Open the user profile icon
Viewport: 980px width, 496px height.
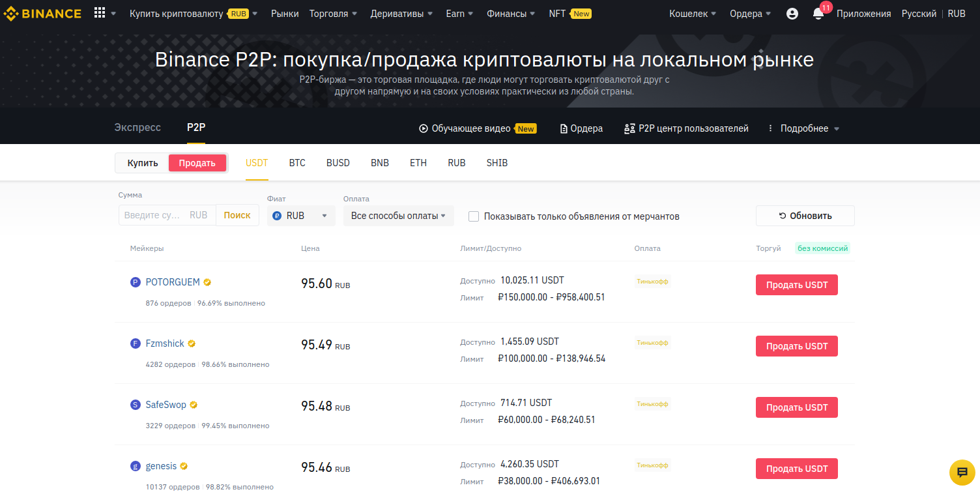point(792,14)
